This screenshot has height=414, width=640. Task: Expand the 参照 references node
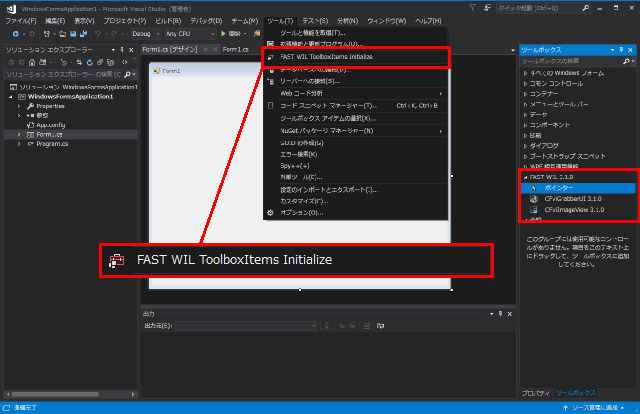tap(19, 116)
